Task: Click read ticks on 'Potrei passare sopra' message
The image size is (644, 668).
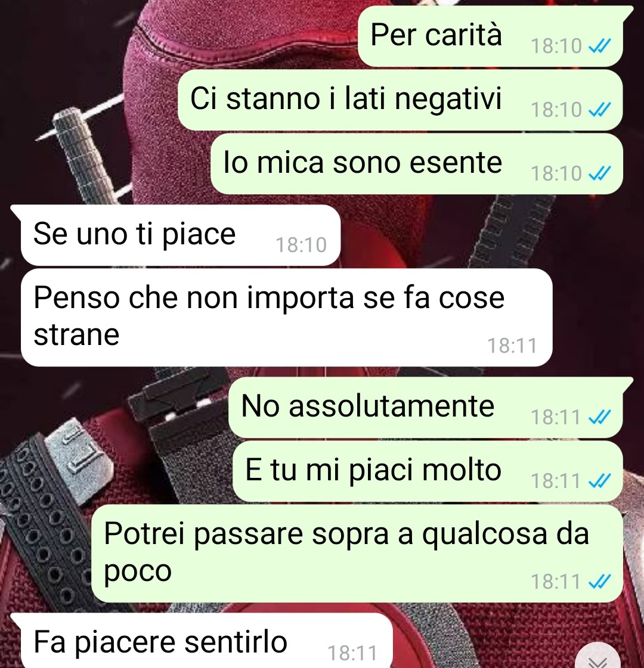Action: point(600,582)
